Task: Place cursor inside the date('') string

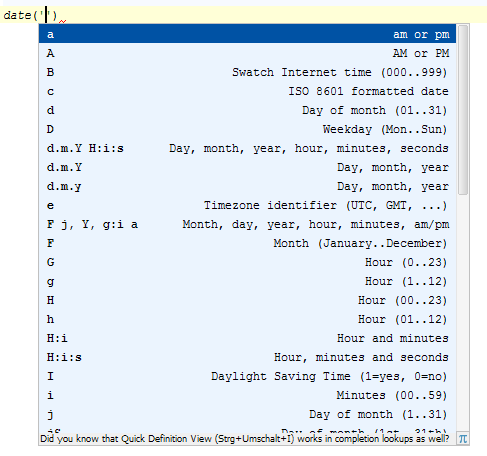Action: coord(47,15)
